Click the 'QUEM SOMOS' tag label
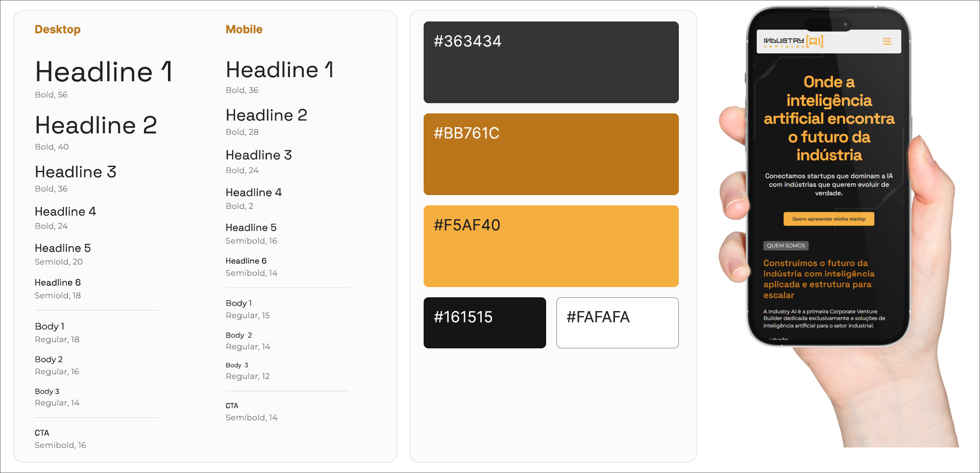The width and height of the screenshot is (980, 473). [786, 246]
